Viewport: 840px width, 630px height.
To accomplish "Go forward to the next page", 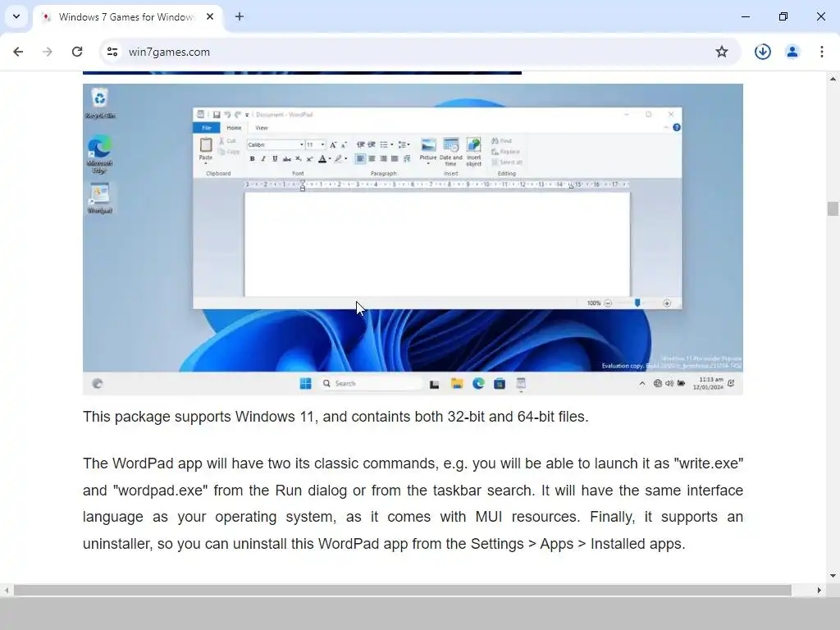I will pyautogui.click(x=48, y=52).
